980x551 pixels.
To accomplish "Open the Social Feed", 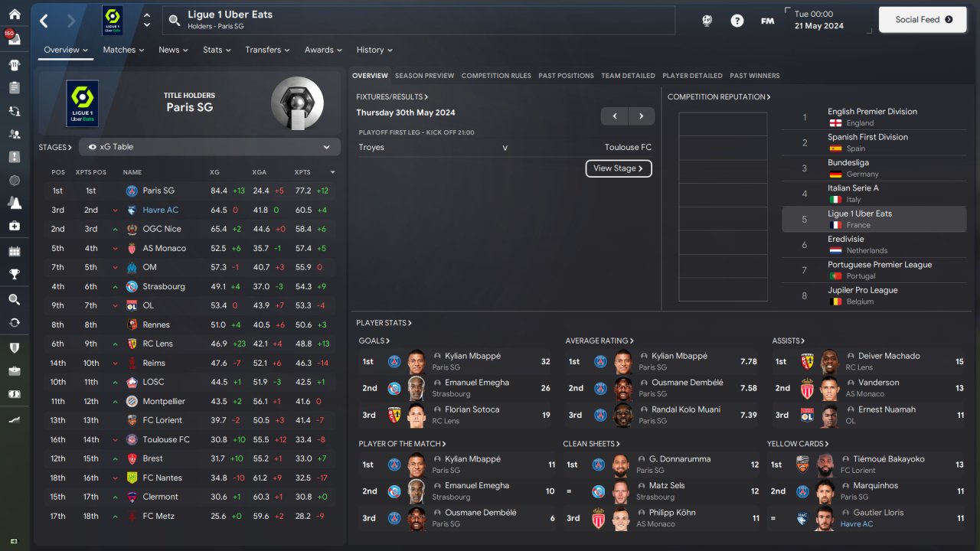I will click(x=924, y=20).
